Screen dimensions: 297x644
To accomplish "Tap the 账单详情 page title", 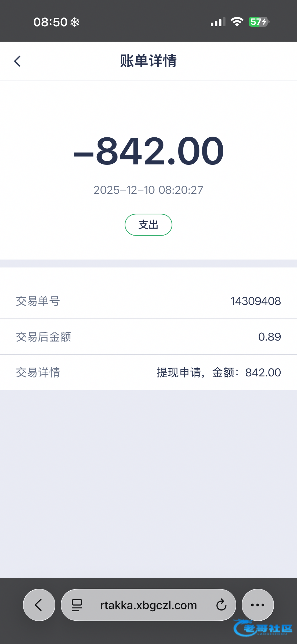I will 148,61.
